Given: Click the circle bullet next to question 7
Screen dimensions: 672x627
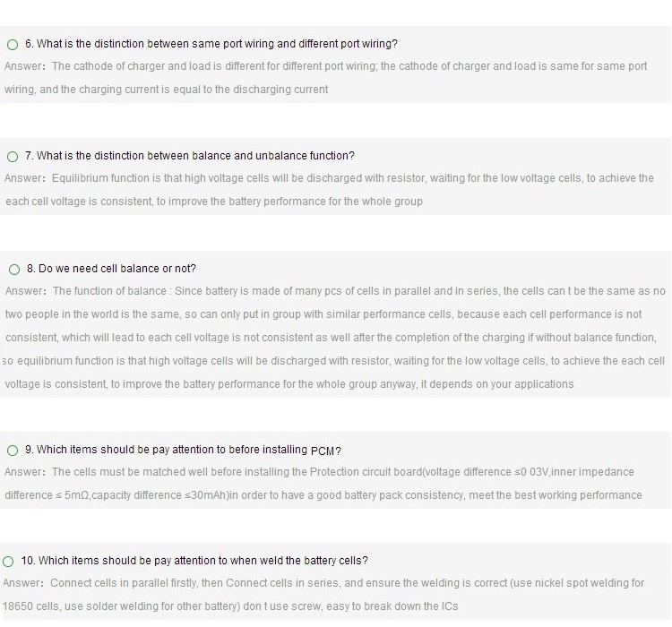Looking at the screenshot, I should [13, 157].
